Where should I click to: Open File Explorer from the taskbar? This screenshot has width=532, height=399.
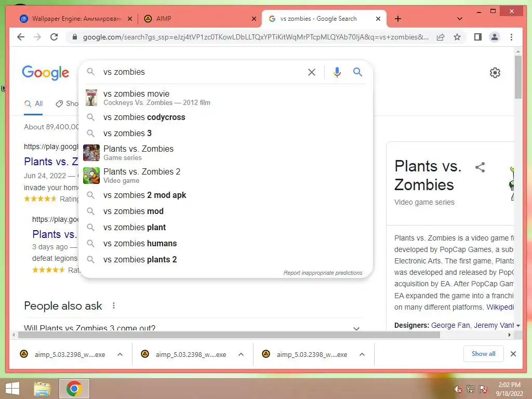(42, 389)
